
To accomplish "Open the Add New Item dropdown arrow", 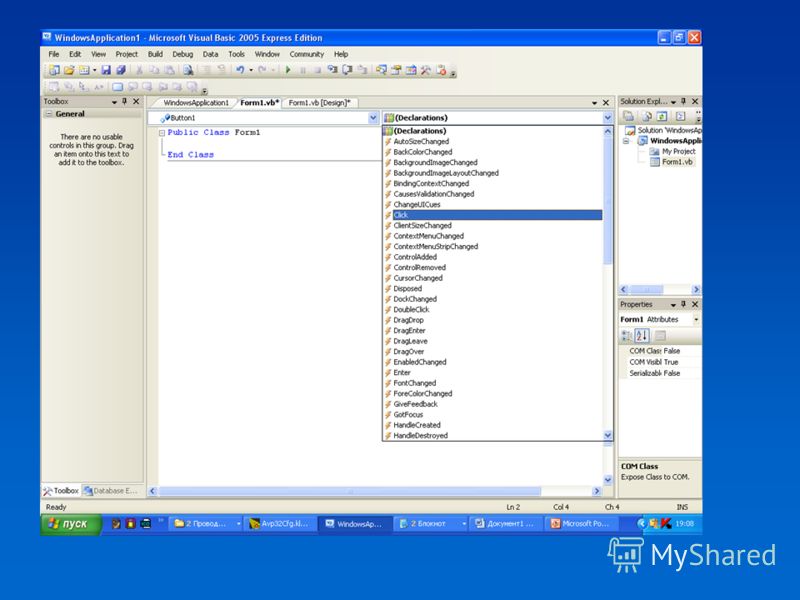I will coord(94,70).
